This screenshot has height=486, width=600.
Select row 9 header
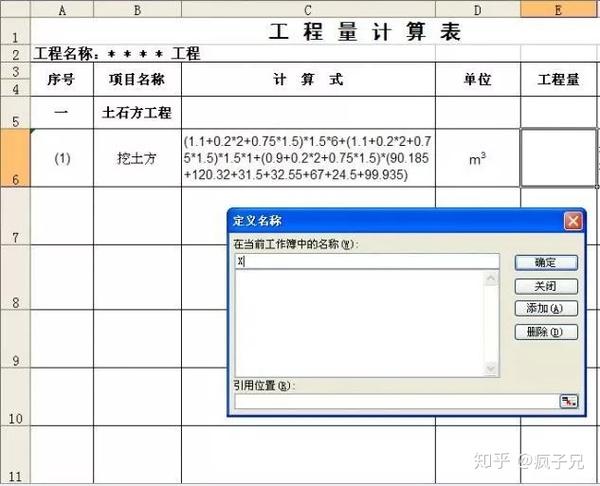(x=15, y=339)
